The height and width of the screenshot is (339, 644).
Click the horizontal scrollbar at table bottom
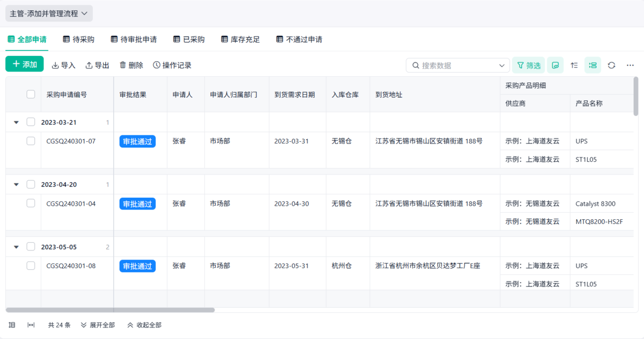coord(110,310)
